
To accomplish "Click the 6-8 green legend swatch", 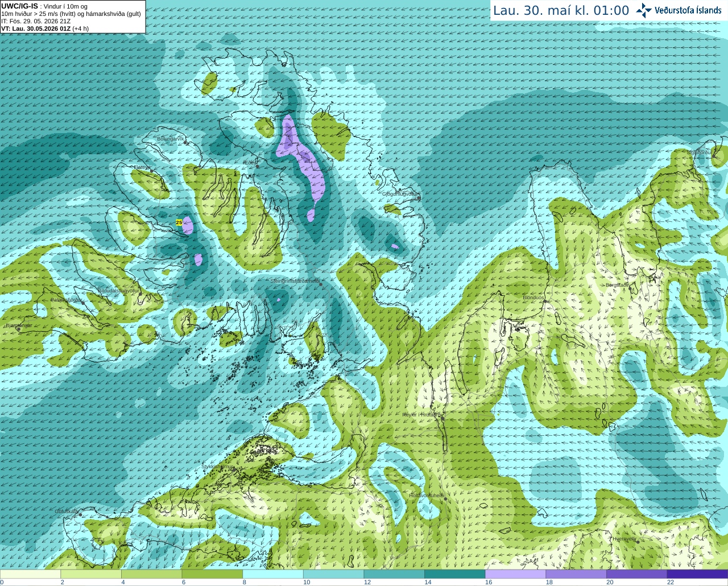I will 212,574.
